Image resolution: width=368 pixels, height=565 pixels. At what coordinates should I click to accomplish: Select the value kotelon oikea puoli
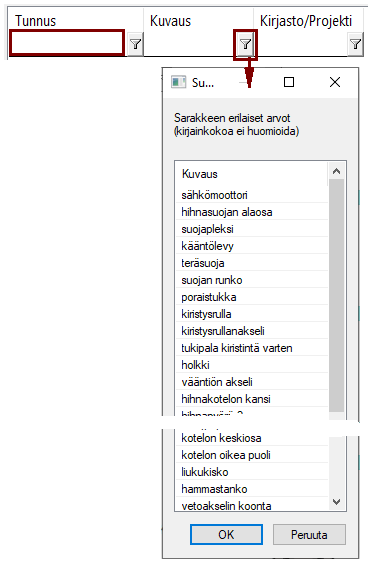point(252,455)
